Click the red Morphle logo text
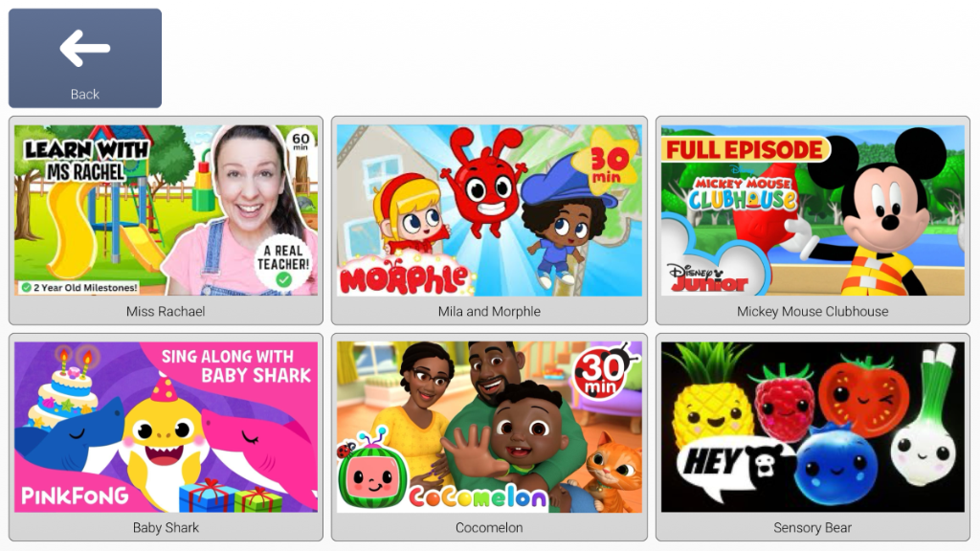This screenshot has height=551, width=980. coord(404,278)
